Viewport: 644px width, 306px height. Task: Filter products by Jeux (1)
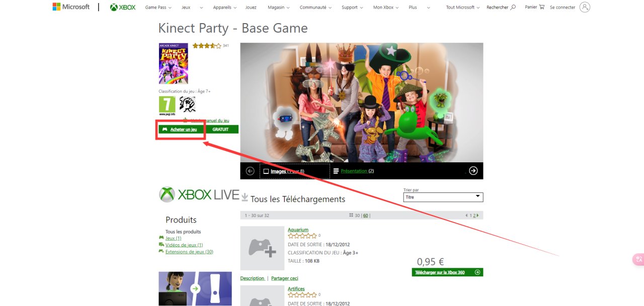[174, 238]
